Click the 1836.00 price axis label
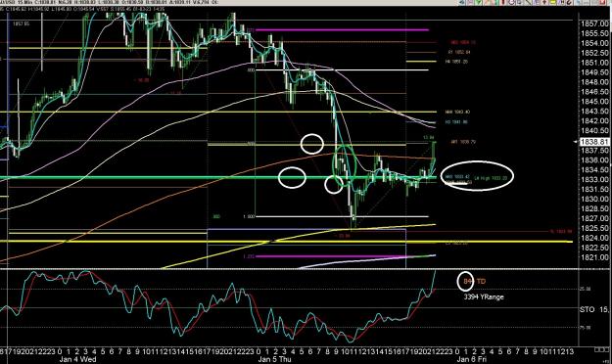Screen dimensions: 612x364 (594, 160)
